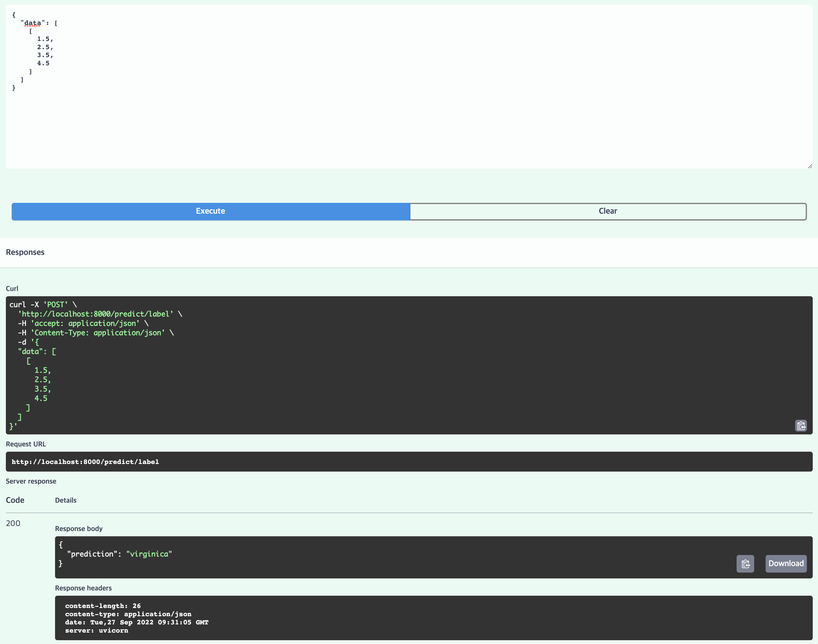Click the Server response label

click(31, 481)
